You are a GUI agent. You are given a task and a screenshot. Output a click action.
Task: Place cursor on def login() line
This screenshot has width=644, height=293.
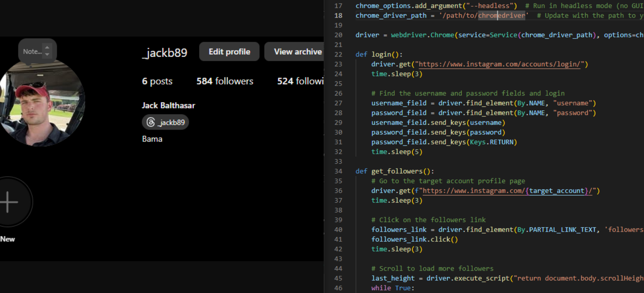point(387,55)
